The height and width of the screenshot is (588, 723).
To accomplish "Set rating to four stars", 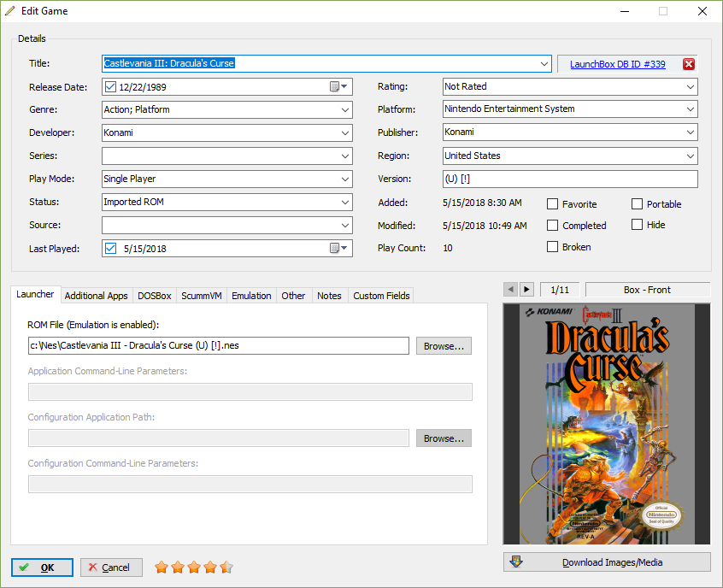I will point(210,567).
